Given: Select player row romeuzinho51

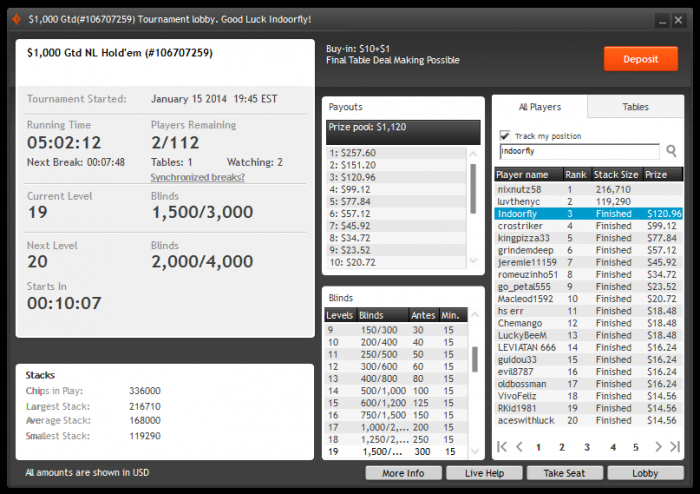Looking at the screenshot, I should (588, 274).
